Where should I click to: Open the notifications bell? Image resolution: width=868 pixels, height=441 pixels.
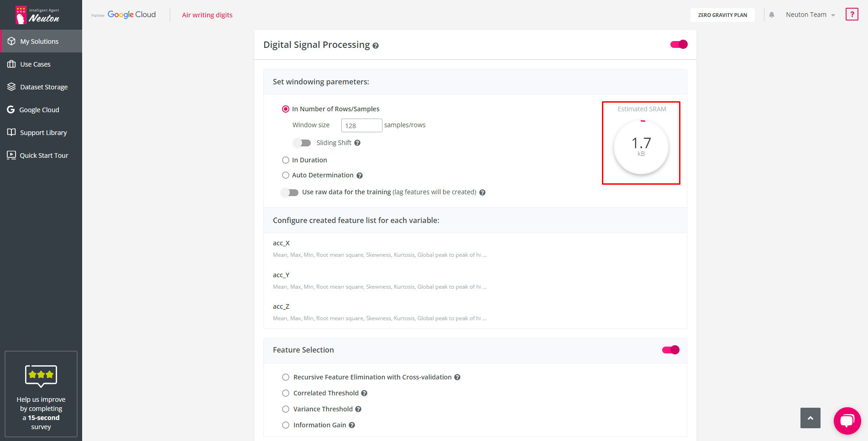[x=772, y=15]
